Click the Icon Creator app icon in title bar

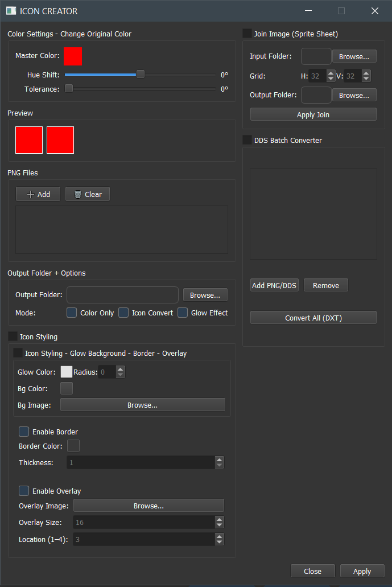coord(11,11)
